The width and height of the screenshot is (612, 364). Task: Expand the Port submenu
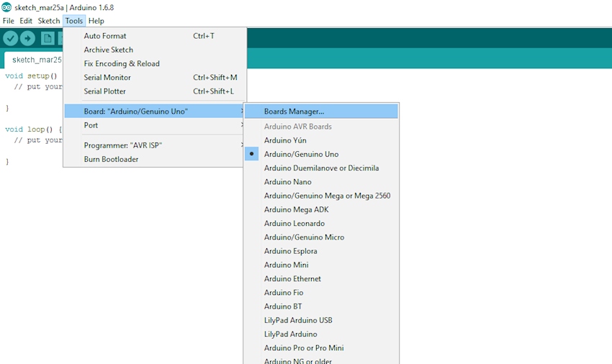coord(155,125)
